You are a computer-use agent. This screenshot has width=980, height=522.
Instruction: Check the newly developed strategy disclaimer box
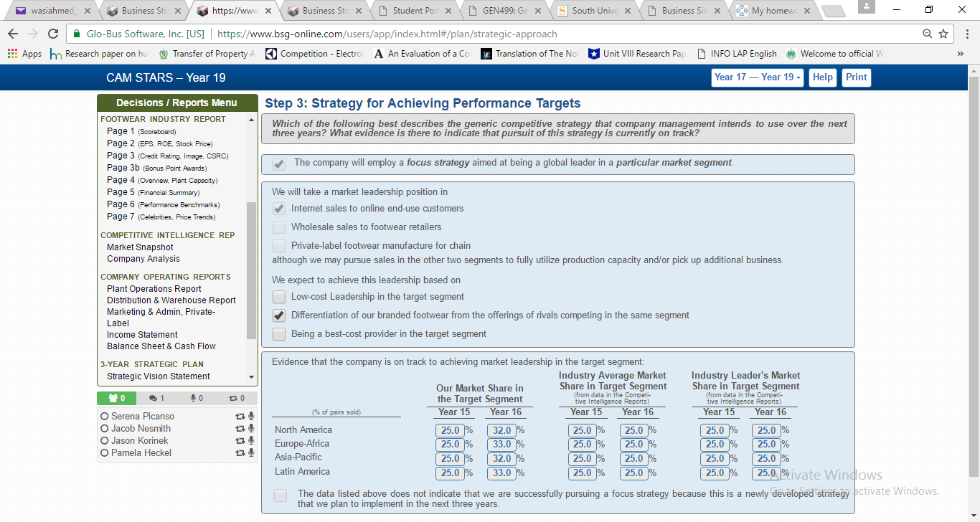[280, 495]
